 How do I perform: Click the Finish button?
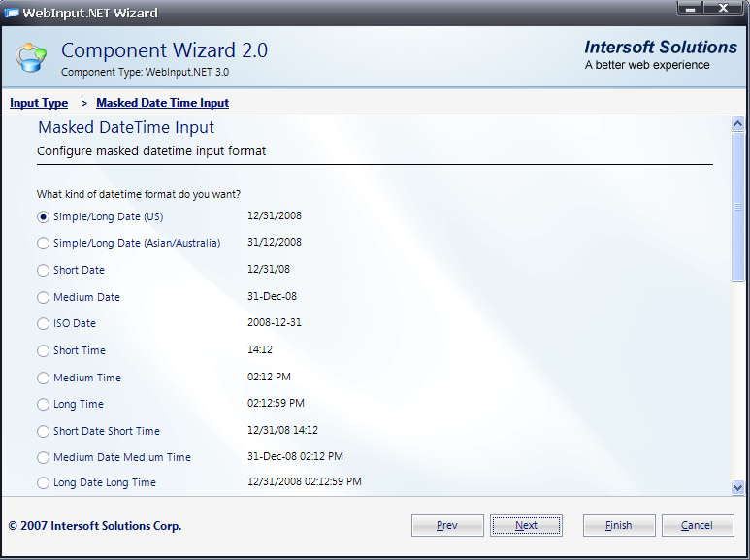point(619,525)
